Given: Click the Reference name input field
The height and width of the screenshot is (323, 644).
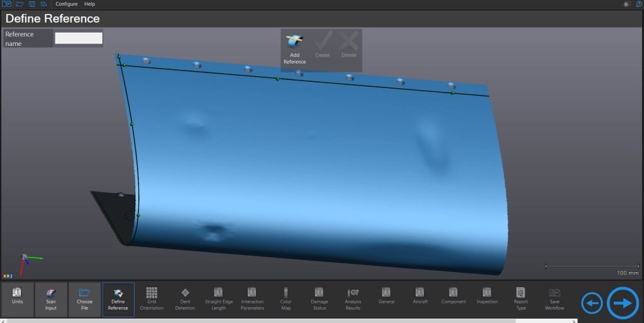Looking at the screenshot, I should point(79,38).
